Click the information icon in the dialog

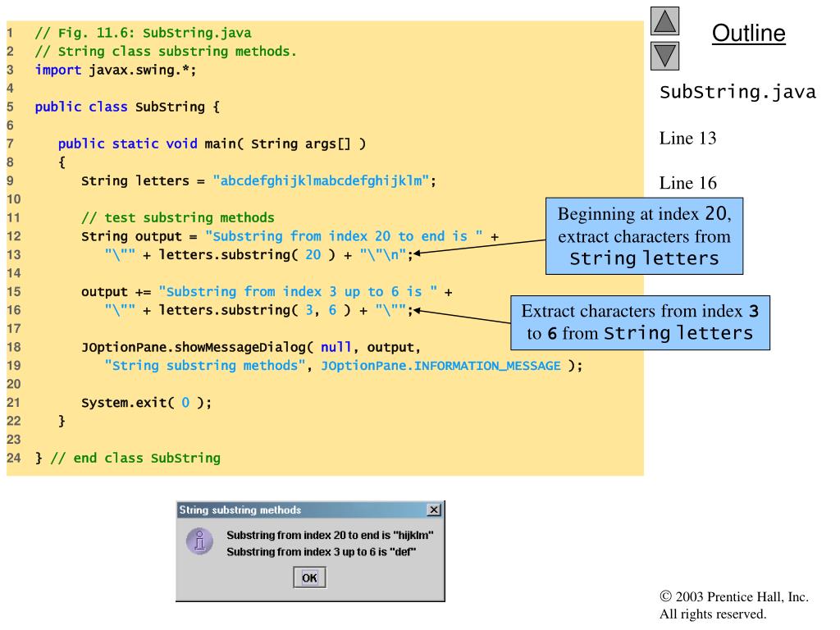[200, 541]
